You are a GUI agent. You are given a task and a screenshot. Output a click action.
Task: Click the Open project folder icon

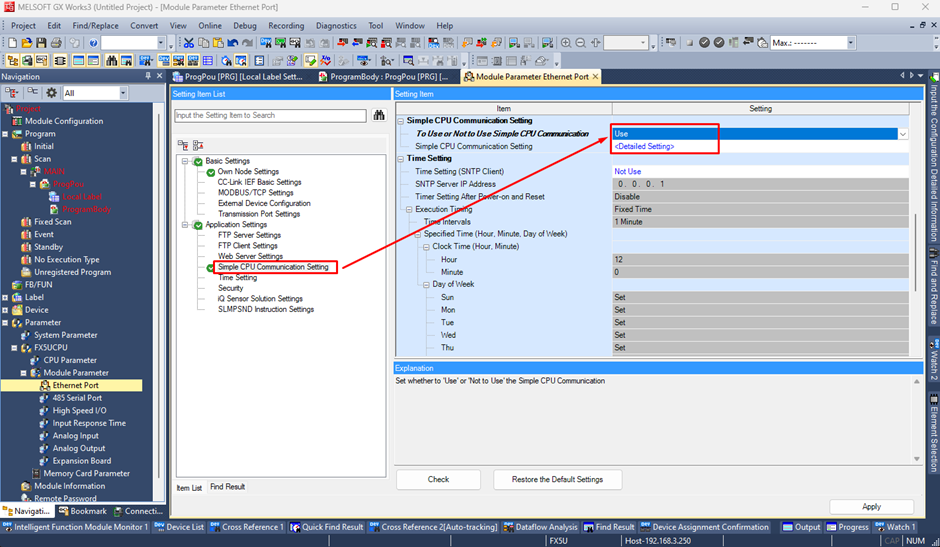click(26, 43)
